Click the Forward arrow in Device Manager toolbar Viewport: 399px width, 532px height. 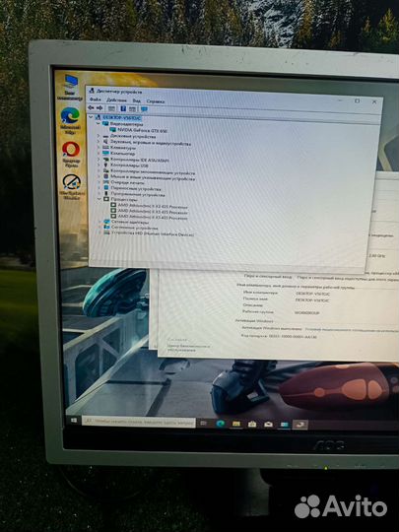[100, 108]
